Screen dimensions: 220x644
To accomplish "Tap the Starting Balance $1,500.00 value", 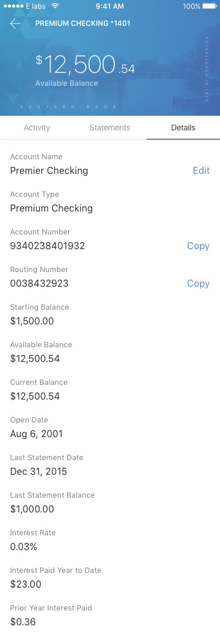I will pyautogui.click(x=32, y=321).
